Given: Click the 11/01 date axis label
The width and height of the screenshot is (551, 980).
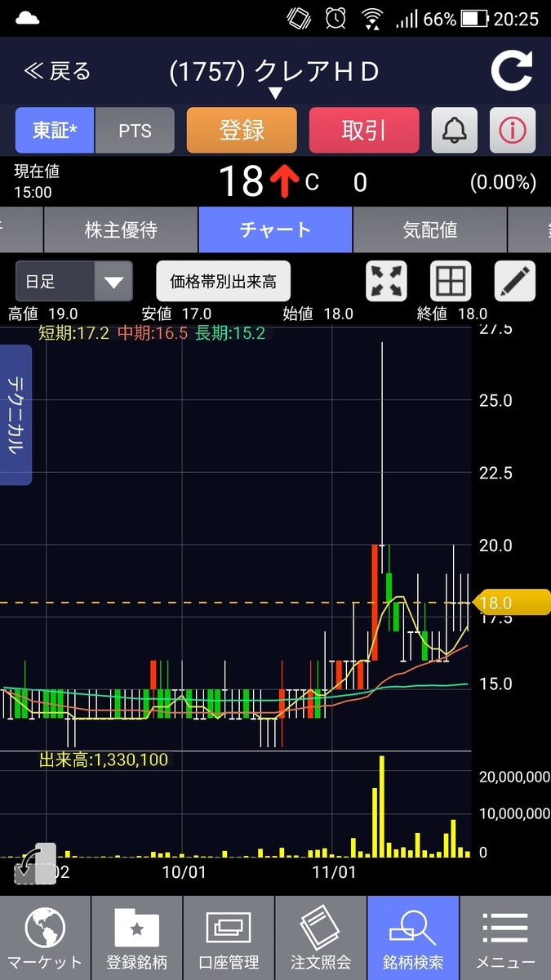Looking at the screenshot, I should [x=335, y=872].
